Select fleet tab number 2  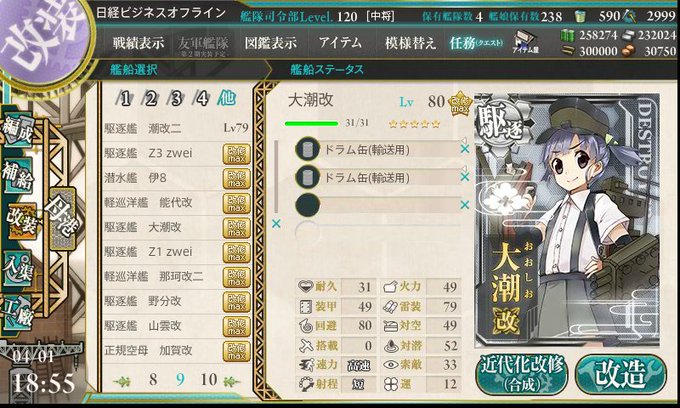150,99
